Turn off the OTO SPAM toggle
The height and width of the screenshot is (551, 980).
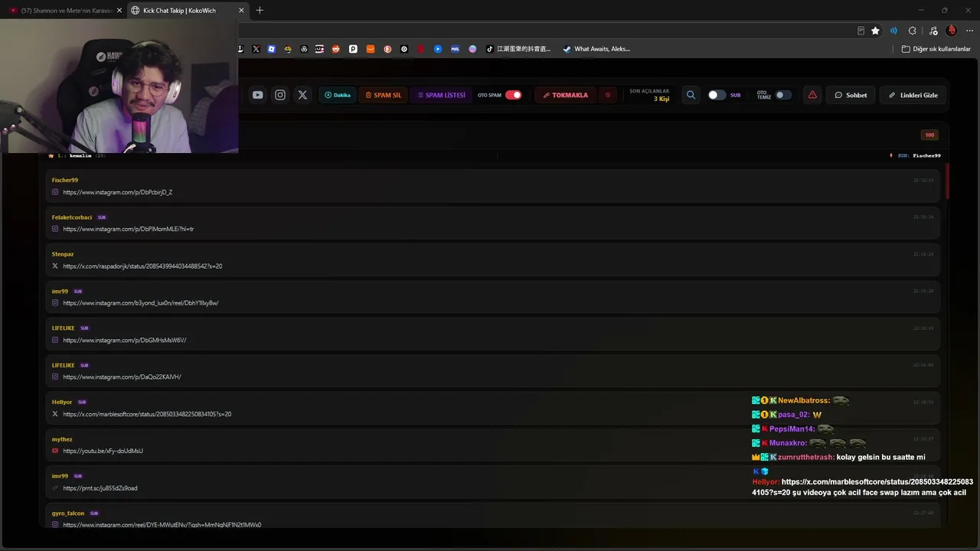(x=513, y=95)
